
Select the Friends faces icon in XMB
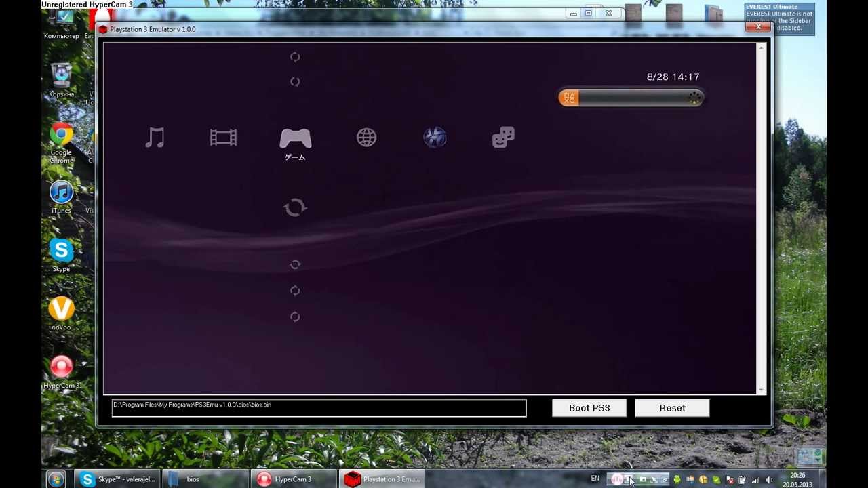point(503,138)
